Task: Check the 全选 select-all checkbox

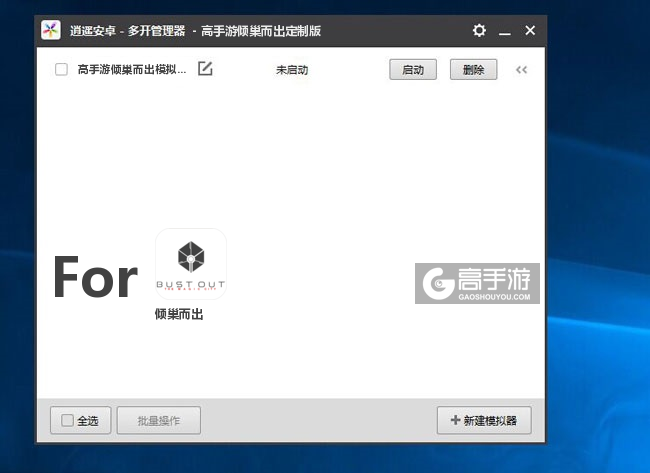Action: (x=67, y=420)
